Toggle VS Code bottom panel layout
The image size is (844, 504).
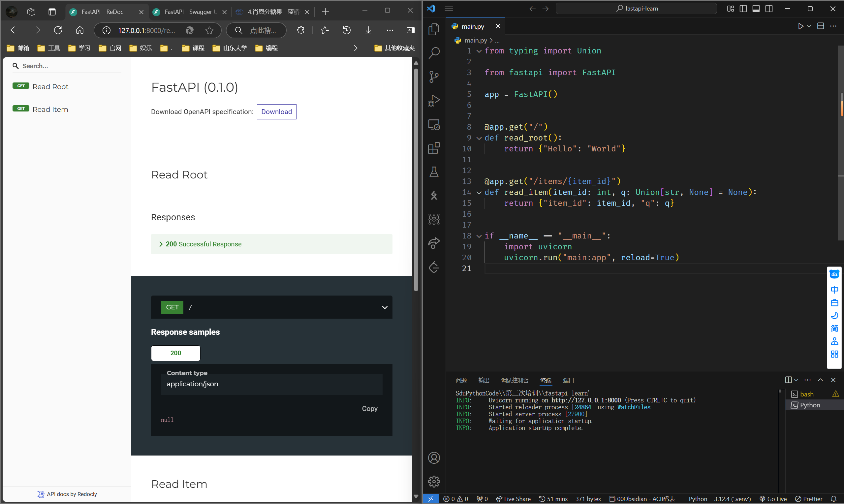point(756,9)
